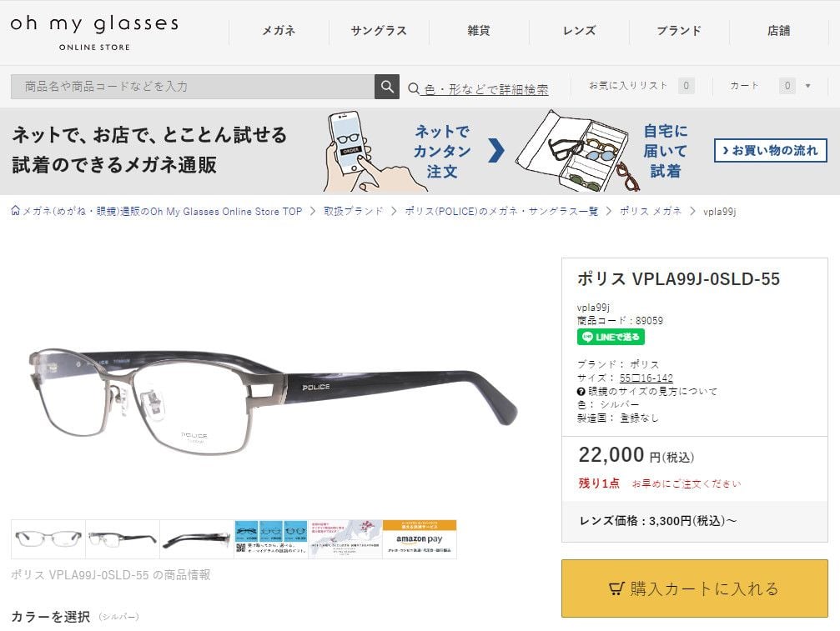Expand the cart dropdown arrow

click(807, 86)
